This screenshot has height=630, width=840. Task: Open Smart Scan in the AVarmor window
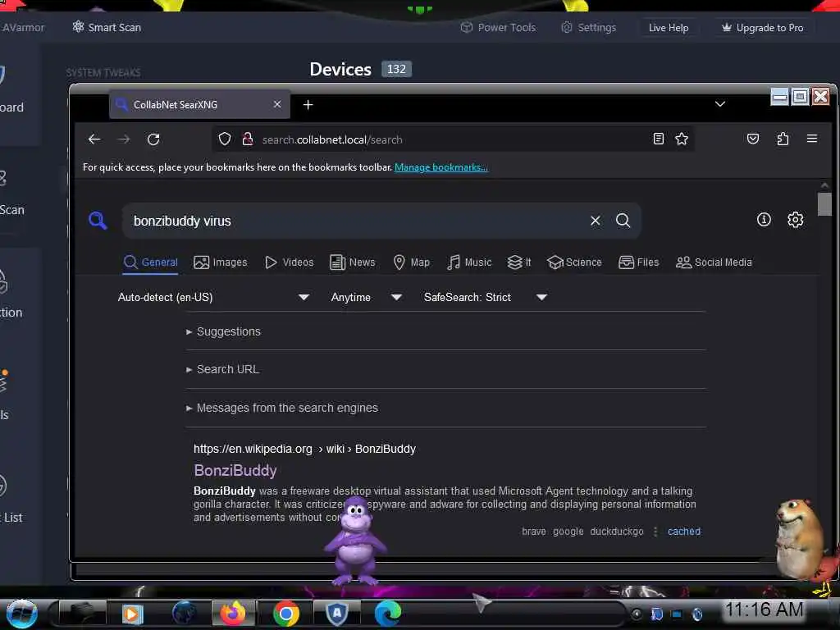click(107, 27)
